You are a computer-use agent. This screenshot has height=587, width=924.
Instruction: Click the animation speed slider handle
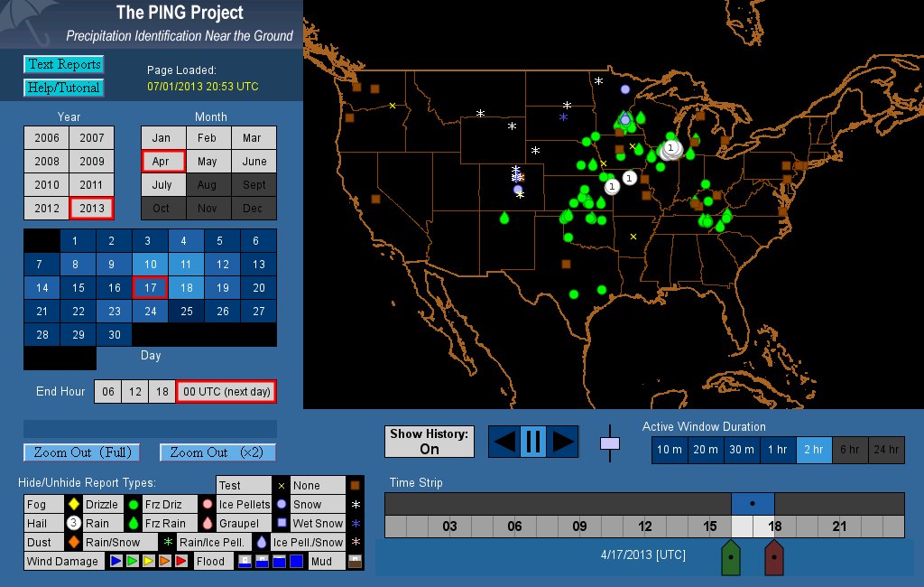(610, 443)
